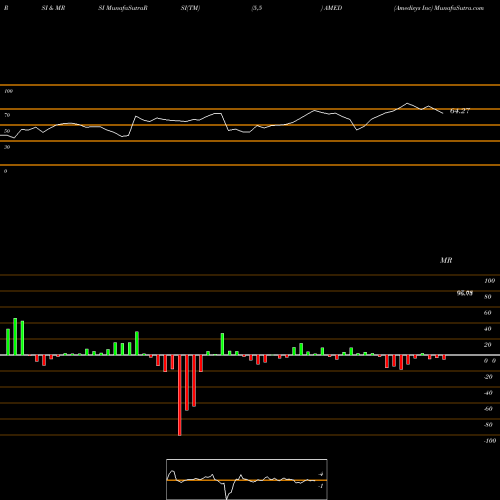500x500 pixels.
Task: Click the MR value reading beside the 80 label
Action: point(465,293)
